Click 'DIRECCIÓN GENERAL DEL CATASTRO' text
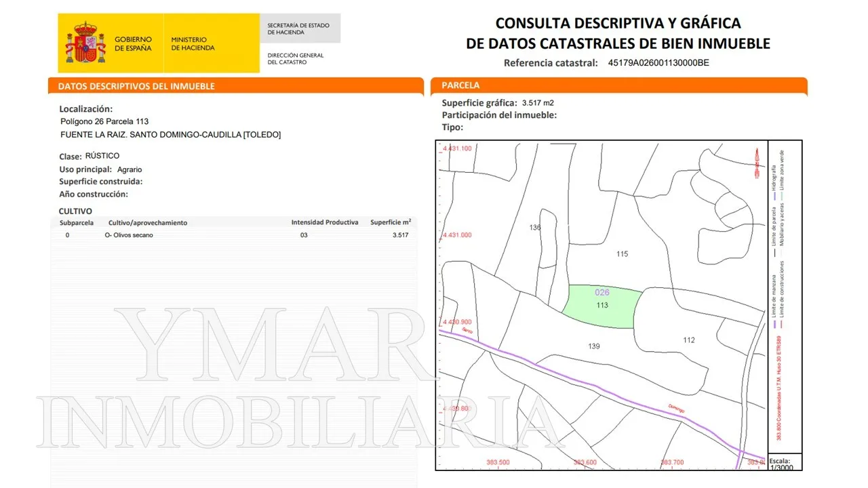 point(296,59)
